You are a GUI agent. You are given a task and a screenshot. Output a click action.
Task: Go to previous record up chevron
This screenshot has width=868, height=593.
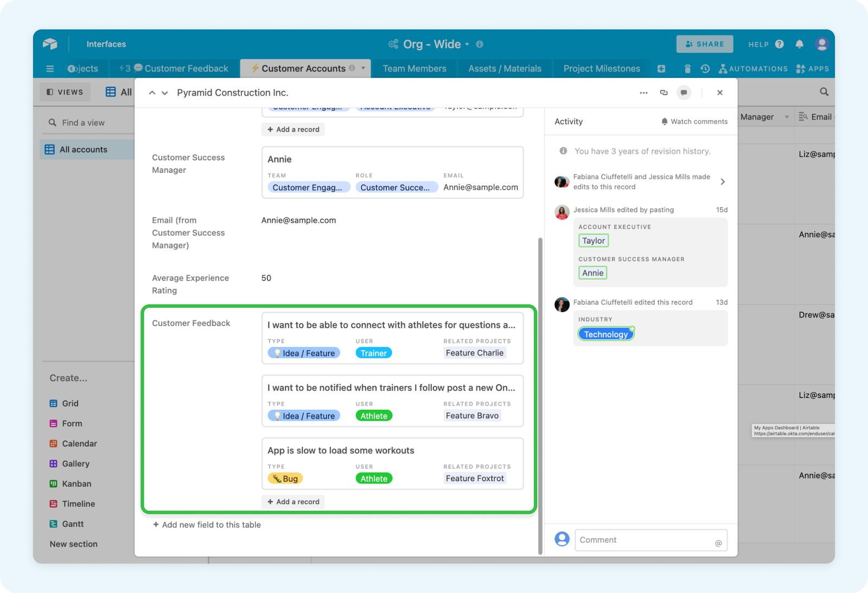click(x=152, y=93)
